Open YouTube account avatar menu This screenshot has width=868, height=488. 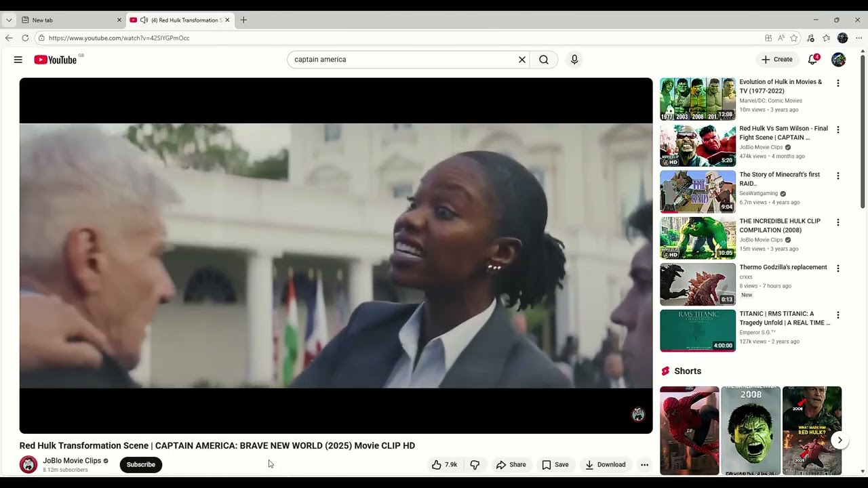pos(839,60)
